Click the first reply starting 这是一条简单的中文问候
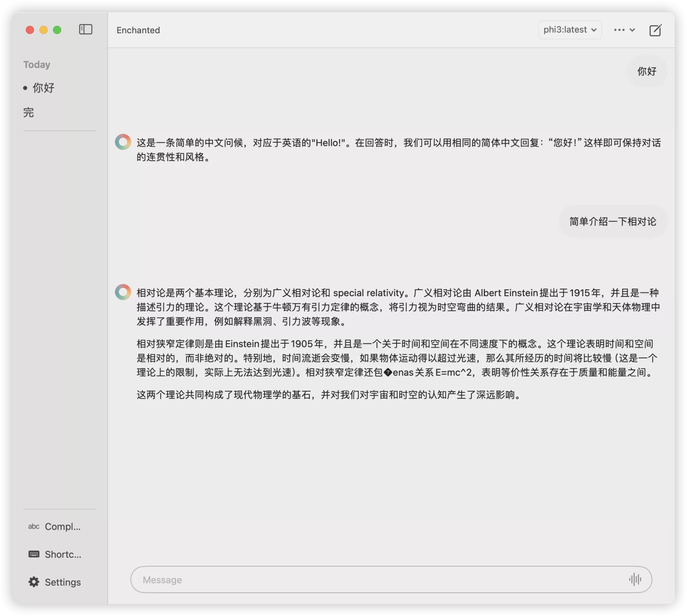 398,150
